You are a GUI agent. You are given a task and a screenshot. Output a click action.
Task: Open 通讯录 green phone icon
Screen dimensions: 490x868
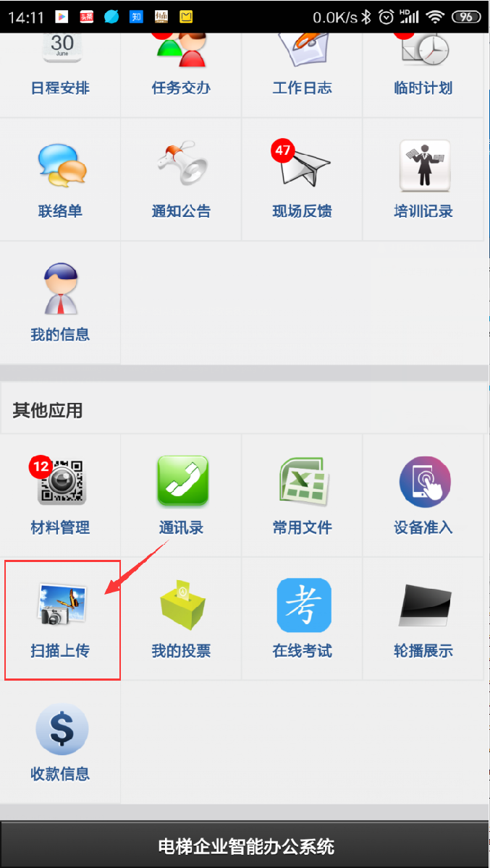tap(182, 481)
